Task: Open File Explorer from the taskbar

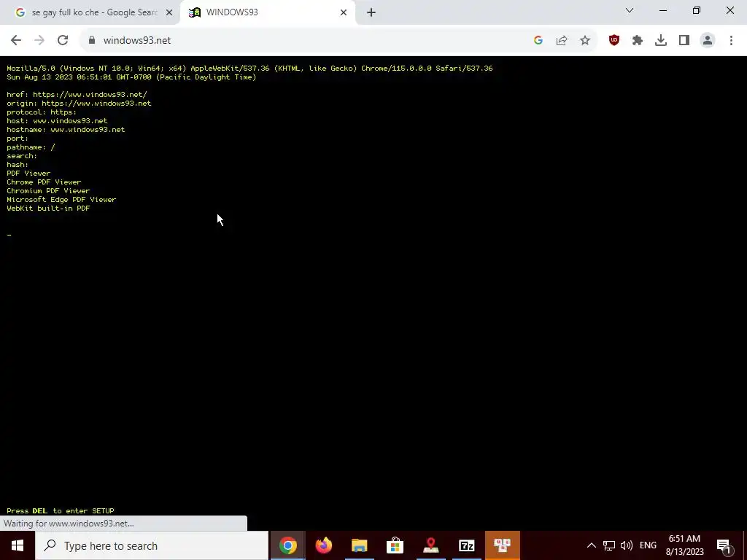Action: tap(359, 545)
